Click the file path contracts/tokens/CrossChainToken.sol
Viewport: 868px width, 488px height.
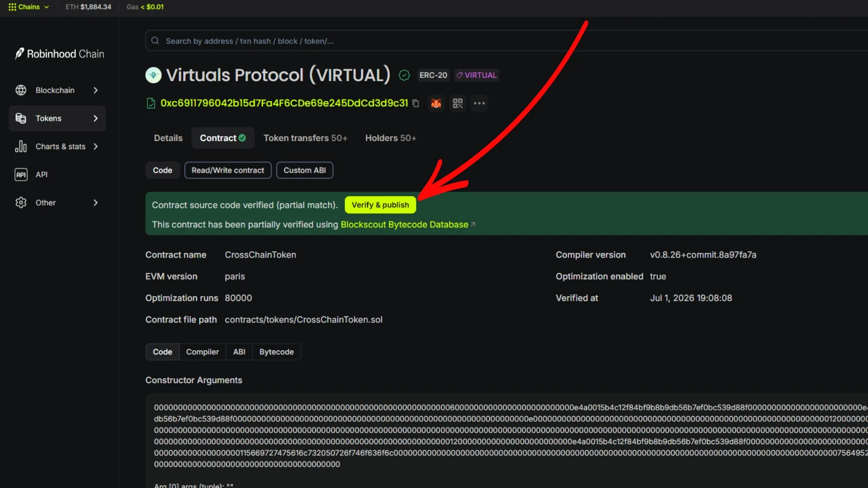[303, 320]
